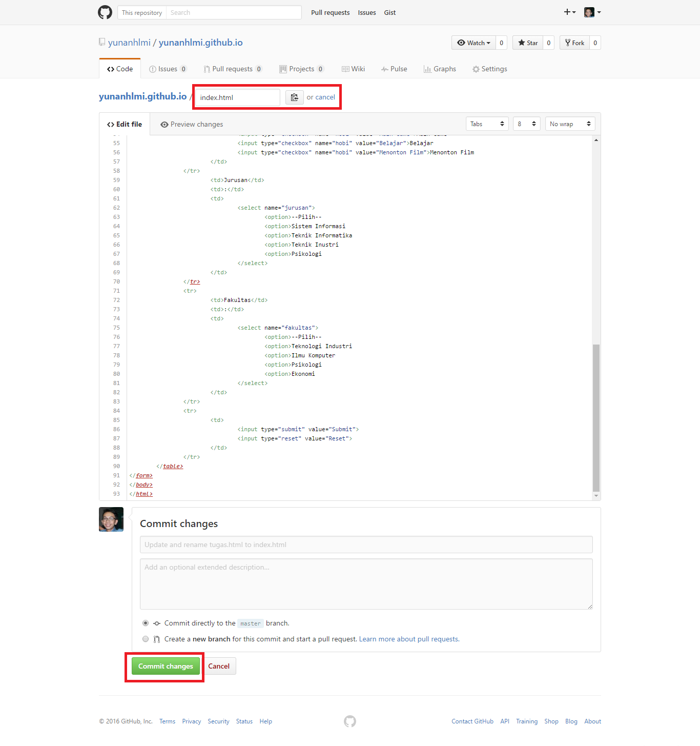Open the plus create-new menu
Screen dimensions: 700x746
(569, 12)
